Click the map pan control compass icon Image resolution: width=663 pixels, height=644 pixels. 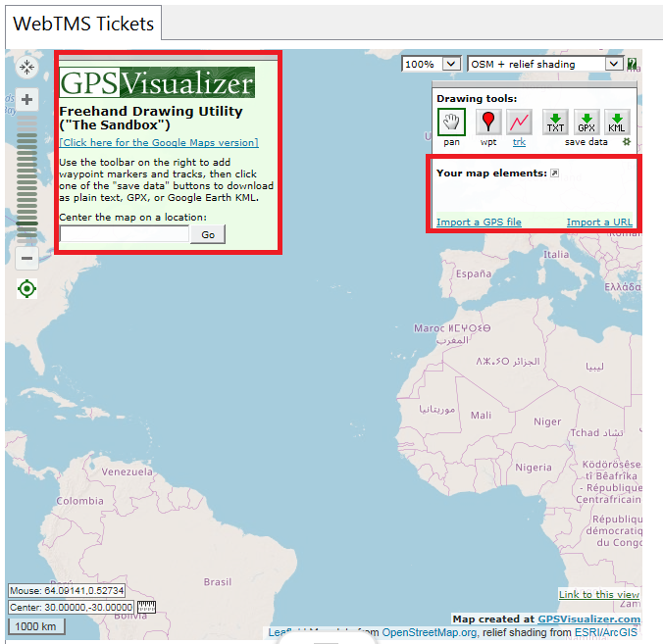[x=26, y=67]
